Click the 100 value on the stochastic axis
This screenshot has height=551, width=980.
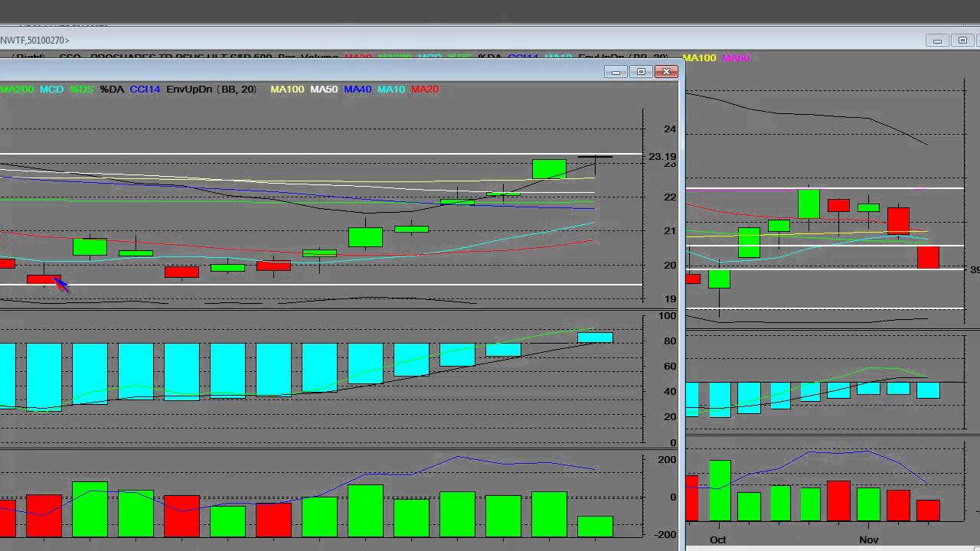[x=668, y=316]
